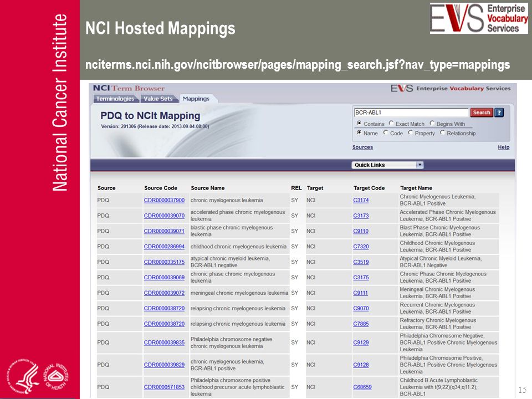Switch to the Value Sets tab

(x=158, y=99)
